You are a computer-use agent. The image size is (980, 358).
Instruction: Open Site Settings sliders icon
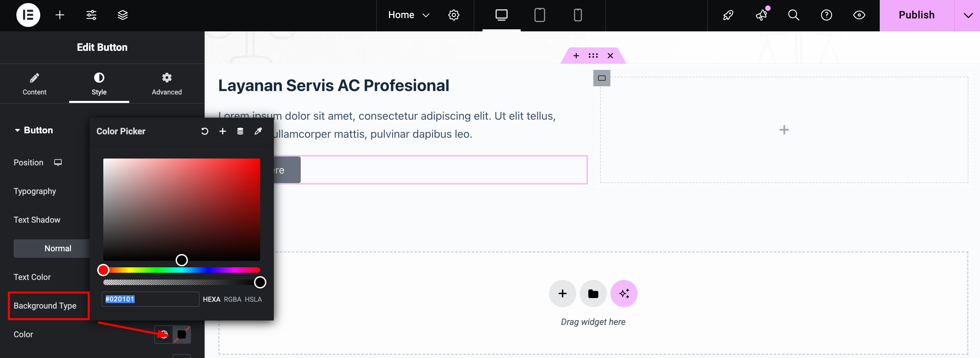91,15
